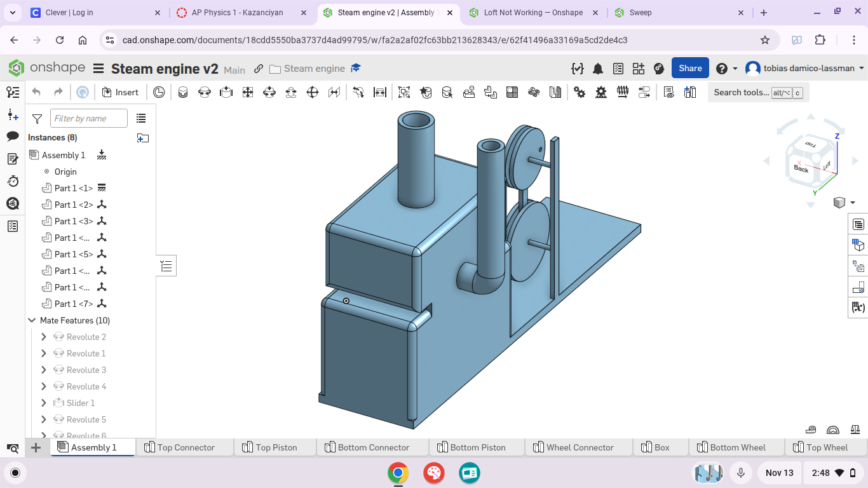Switch to the Bottom Piston tab
Image resolution: width=868 pixels, height=488 pixels.
coord(477,447)
